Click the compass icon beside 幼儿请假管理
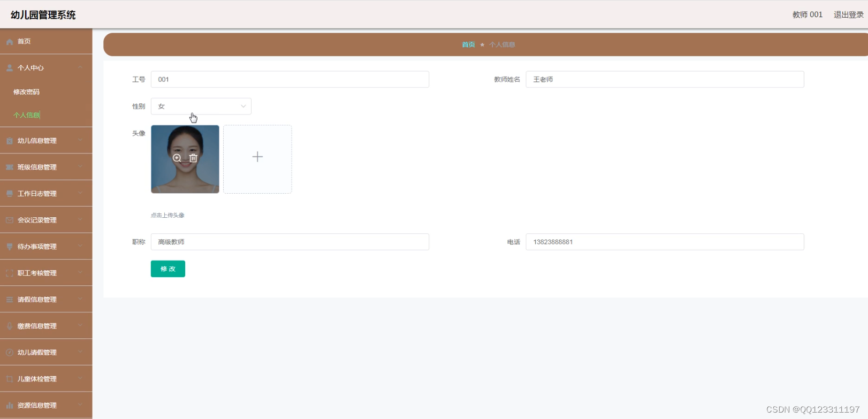The image size is (868, 419). pyautogui.click(x=10, y=353)
